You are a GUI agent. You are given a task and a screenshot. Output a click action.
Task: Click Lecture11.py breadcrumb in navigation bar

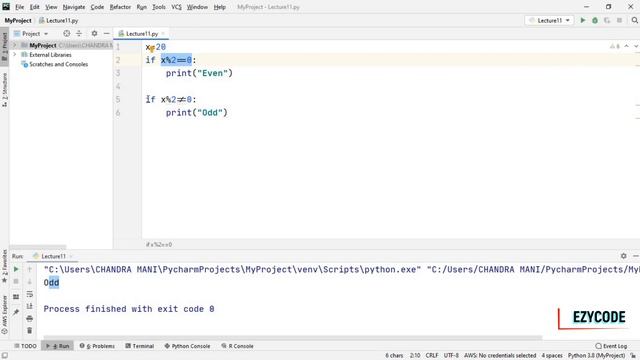tap(58, 20)
